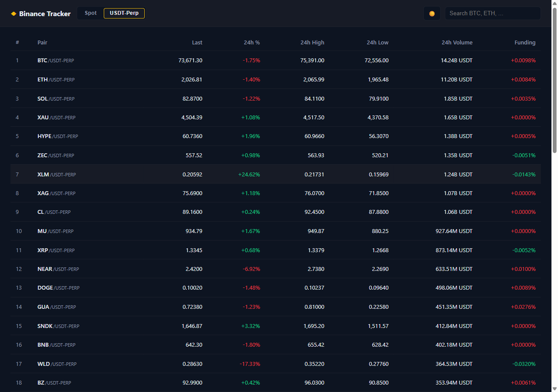
Task: Sort by the Last column header
Action: coord(197,43)
